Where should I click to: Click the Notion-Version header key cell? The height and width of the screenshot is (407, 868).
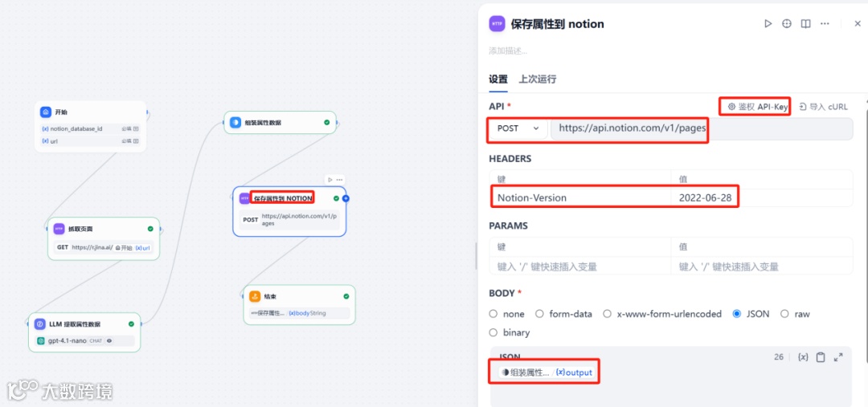(580, 198)
